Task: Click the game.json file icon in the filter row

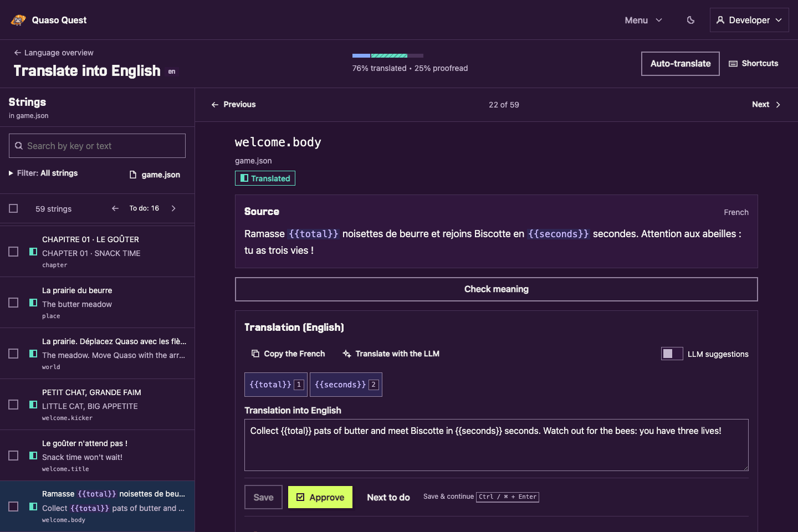Action: [x=133, y=175]
